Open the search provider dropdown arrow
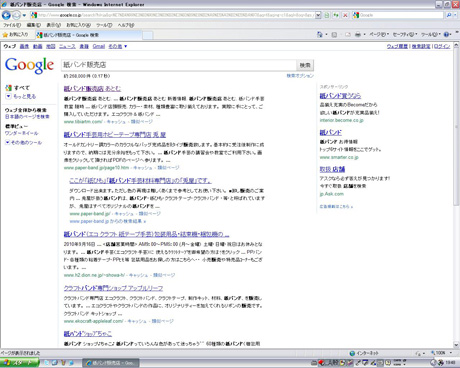 (455, 15)
